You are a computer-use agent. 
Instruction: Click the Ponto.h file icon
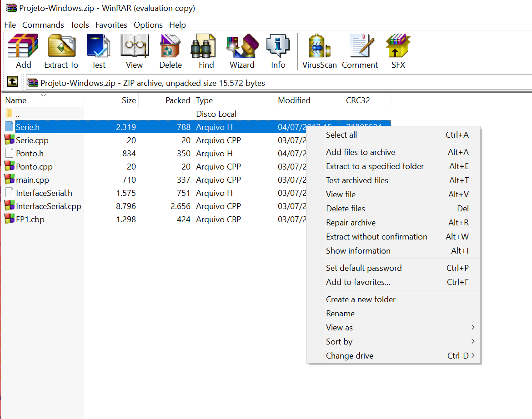(10, 153)
